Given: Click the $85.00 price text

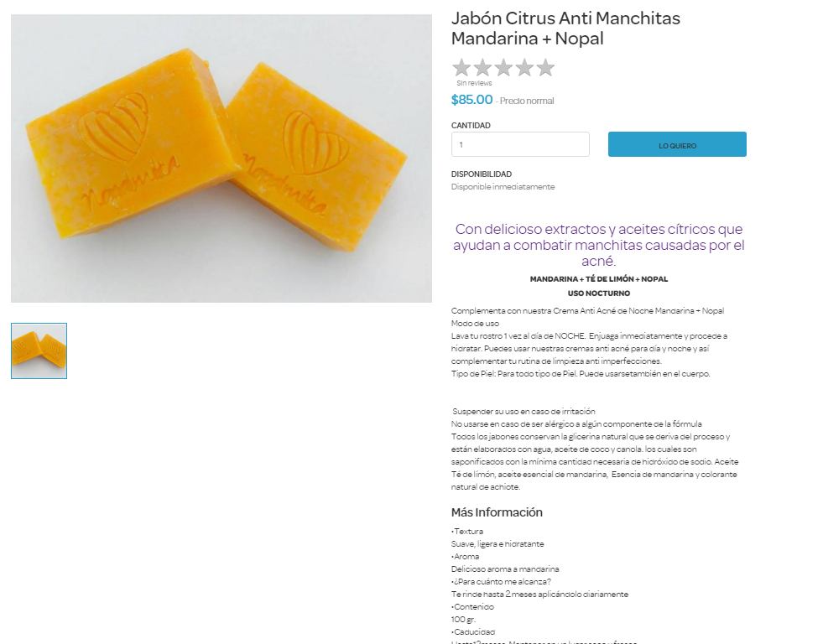Looking at the screenshot, I should [x=471, y=100].
